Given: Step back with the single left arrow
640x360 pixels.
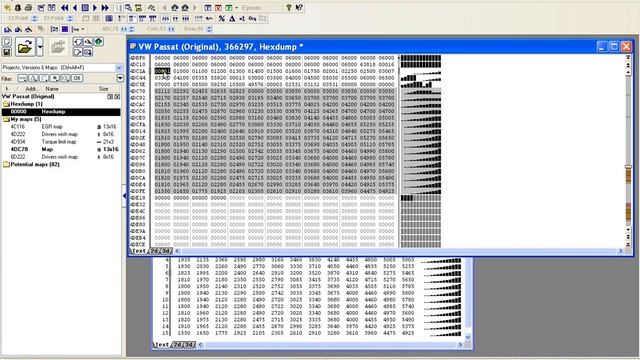Looking at the screenshot, I should tap(75, 8).
